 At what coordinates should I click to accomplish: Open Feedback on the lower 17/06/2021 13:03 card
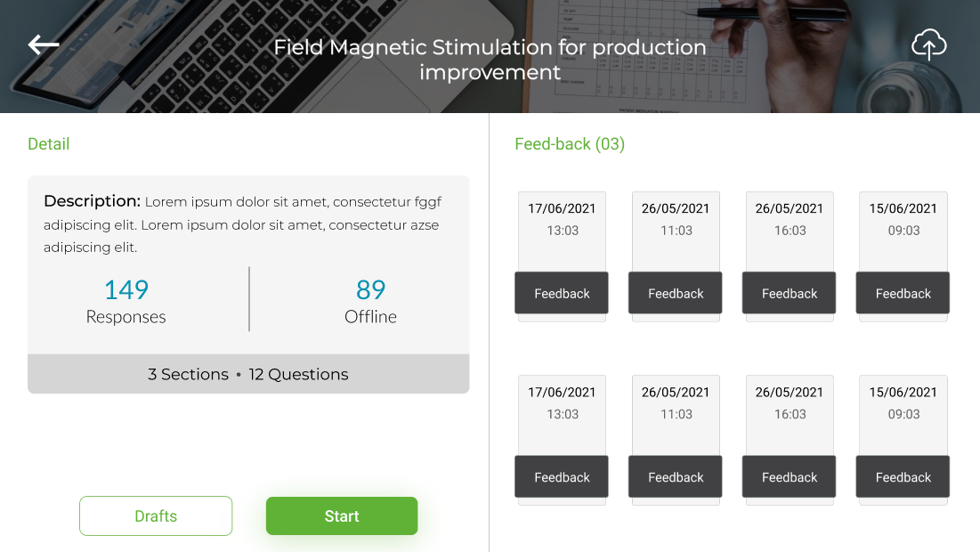tap(562, 477)
